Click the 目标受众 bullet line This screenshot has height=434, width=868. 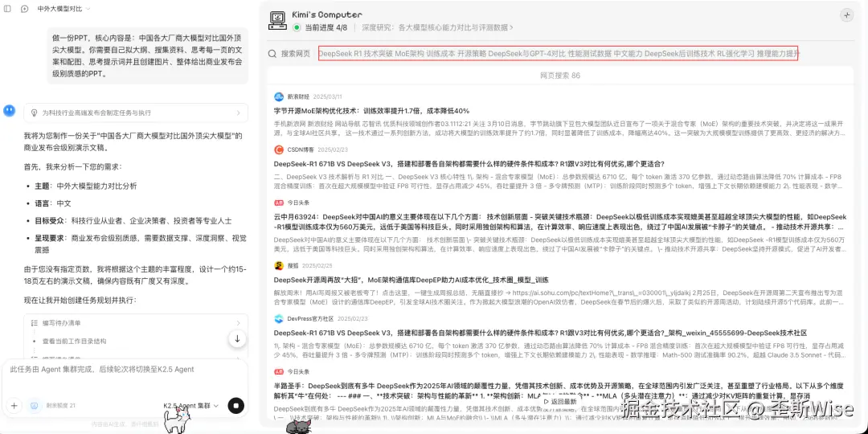(133, 220)
